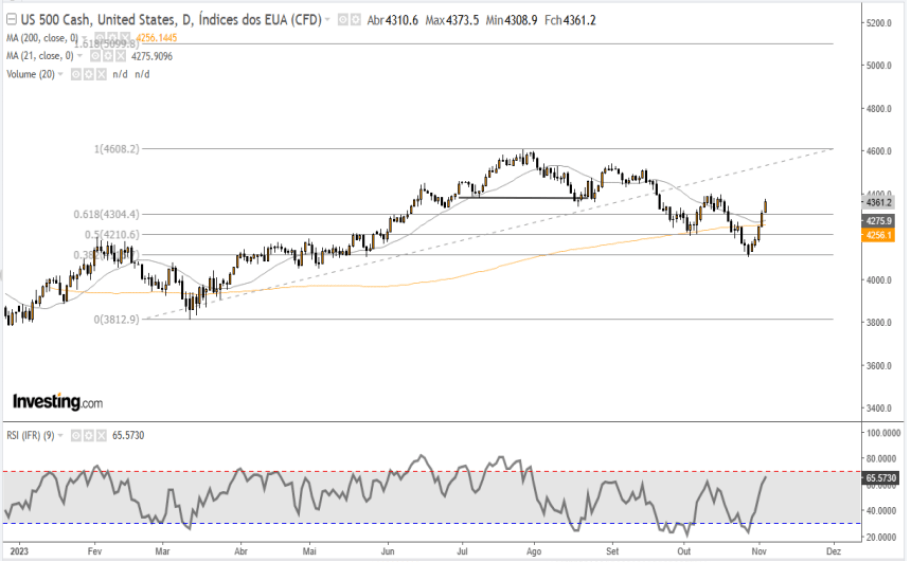Toggle visibility of main US 500 series
This screenshot has height=562, width=911.
pos(342,19)
